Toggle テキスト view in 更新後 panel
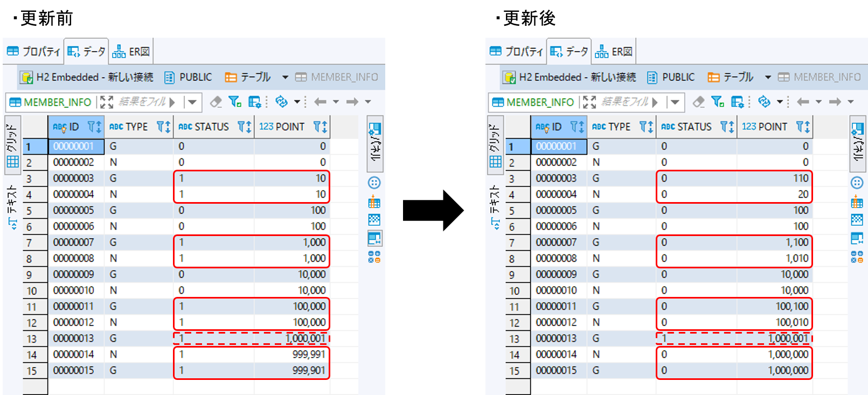 click(x=496, y=207)
